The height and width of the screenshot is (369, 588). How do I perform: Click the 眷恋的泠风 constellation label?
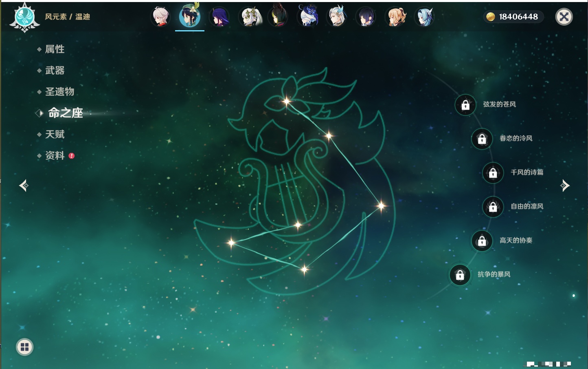point(516,138)
